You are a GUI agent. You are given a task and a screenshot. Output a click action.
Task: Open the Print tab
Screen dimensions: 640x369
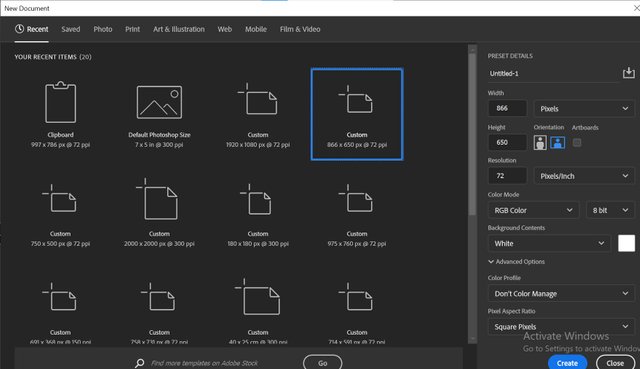(132, 29)
